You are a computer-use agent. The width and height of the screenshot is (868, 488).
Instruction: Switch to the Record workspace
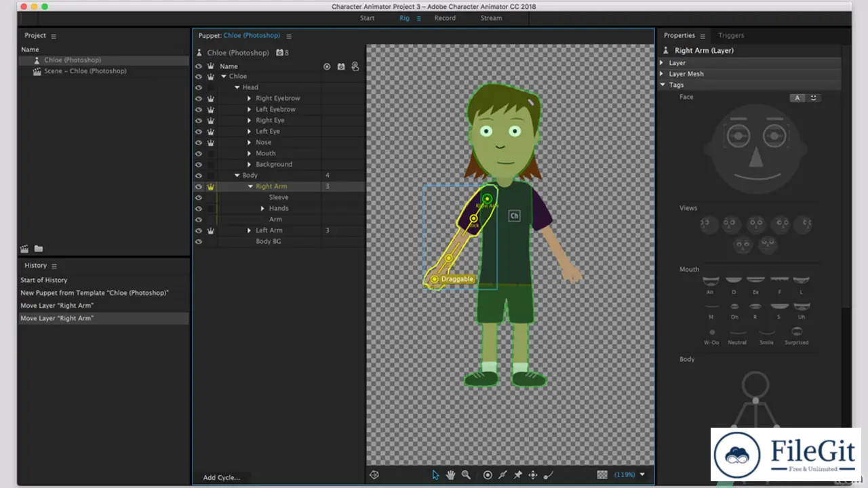445,18
